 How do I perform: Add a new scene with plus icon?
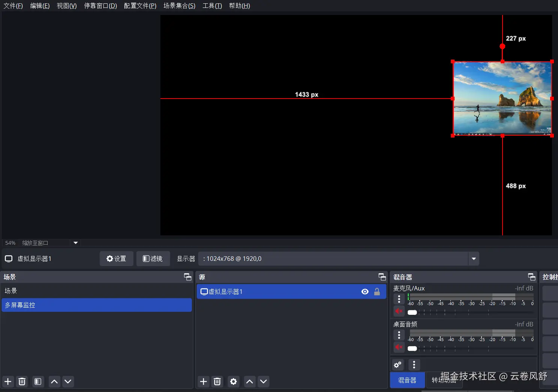pos(8,382)
